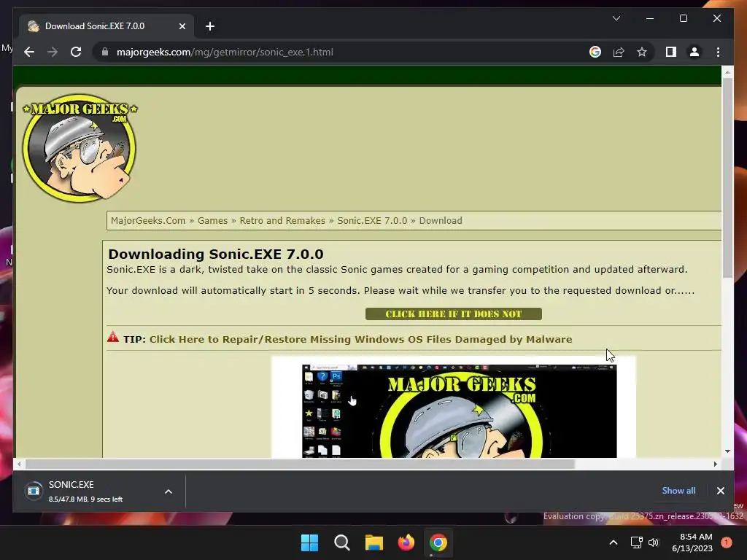747x560 pixels.
Task: Go back to the previous page
Action: click(29, 52)
